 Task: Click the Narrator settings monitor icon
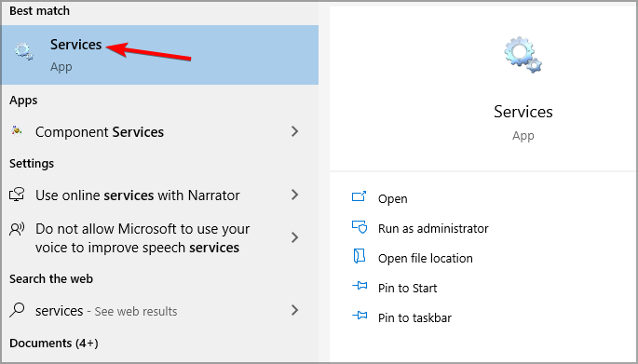point(17,195)
